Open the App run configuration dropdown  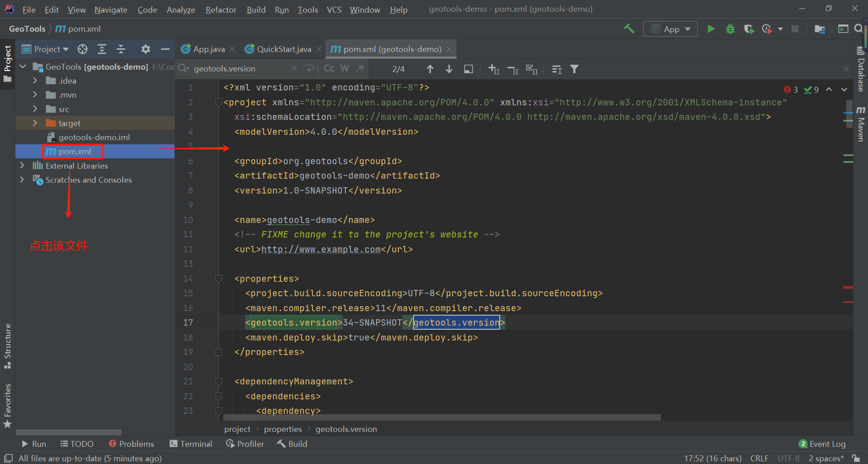670,29
